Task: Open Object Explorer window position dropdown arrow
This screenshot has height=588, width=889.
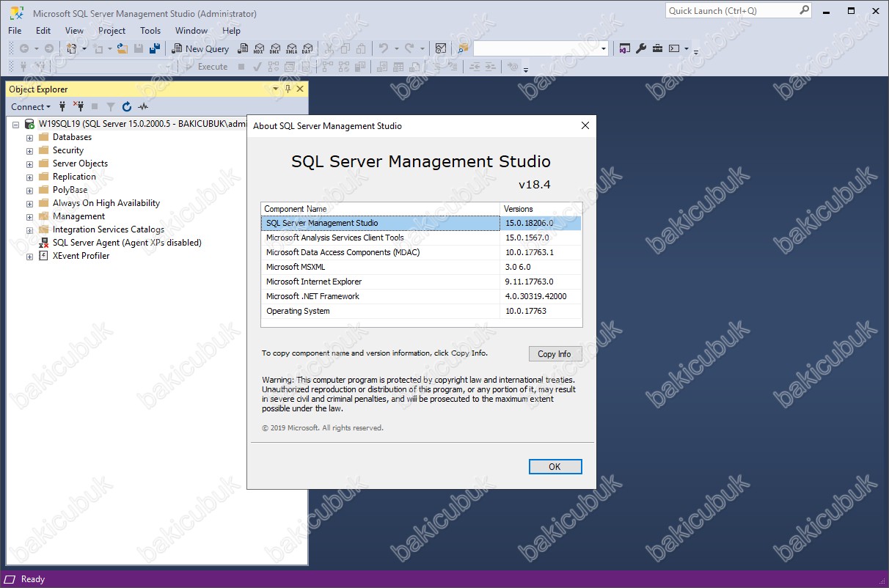Action: (x=276, y=89)
